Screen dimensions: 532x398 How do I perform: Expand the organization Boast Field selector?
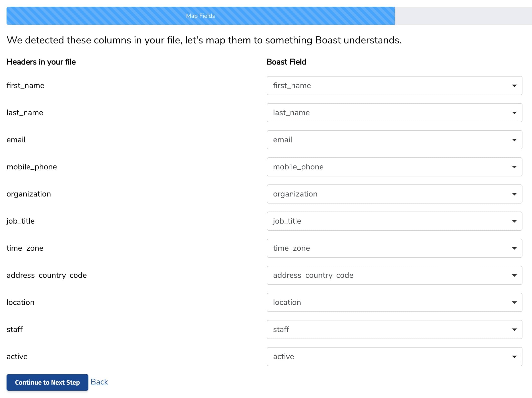(x=394, y=194)
